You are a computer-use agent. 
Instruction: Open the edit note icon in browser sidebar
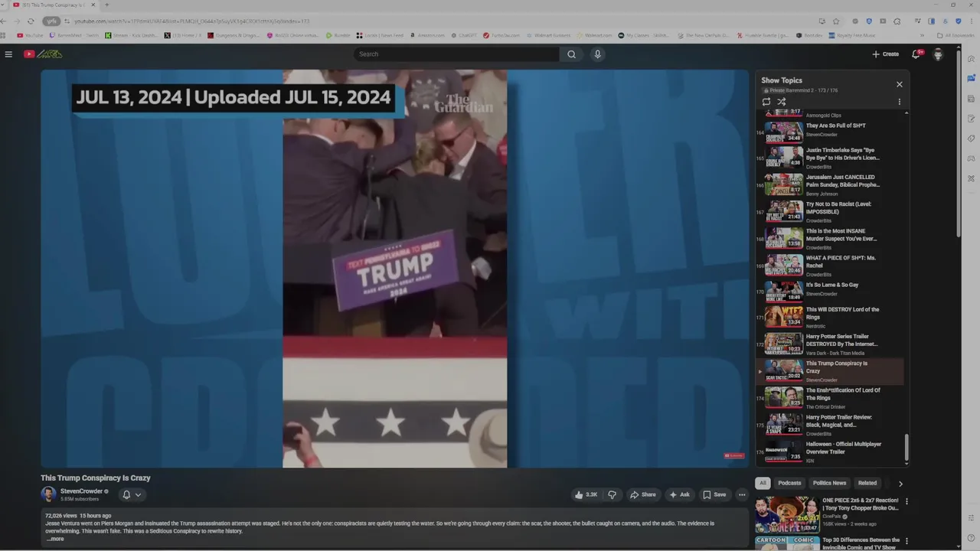coord(971,119)
